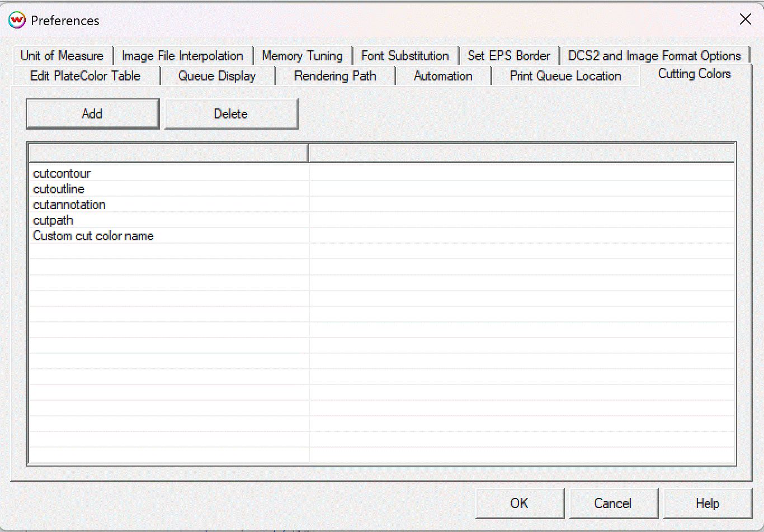Image resolution: width=764 pixels, height=532 pixels.
Task: Open the Set EPS Border tab
Action: [509, 56]
